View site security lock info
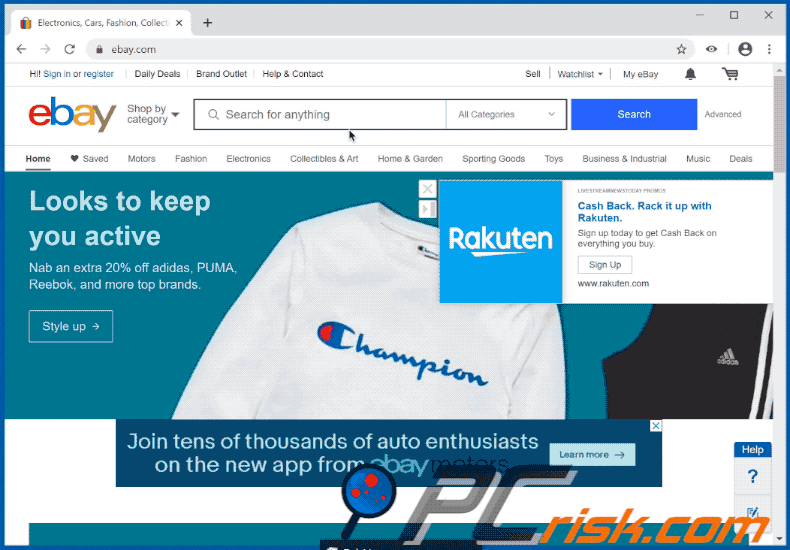Screen dimensions: 790x550 click(x=99, y=49)
